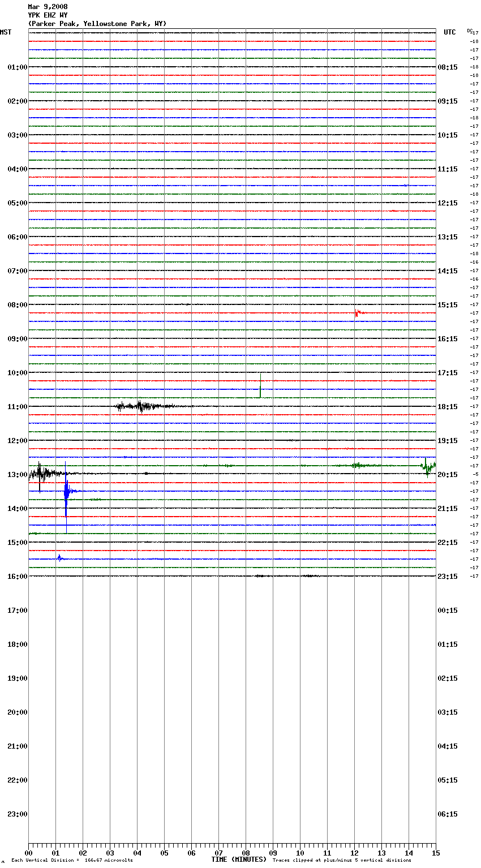The height and width of the screenshot is (868, 481).
Task: Click the MST timezone header
Action: pos(6,32)
